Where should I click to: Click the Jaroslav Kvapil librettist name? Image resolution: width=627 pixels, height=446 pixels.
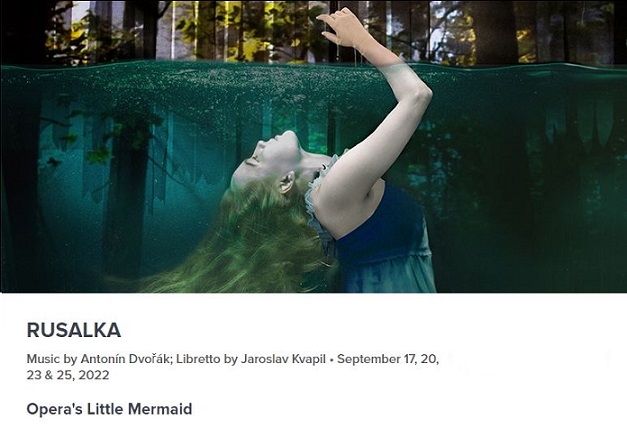[283, 359]
